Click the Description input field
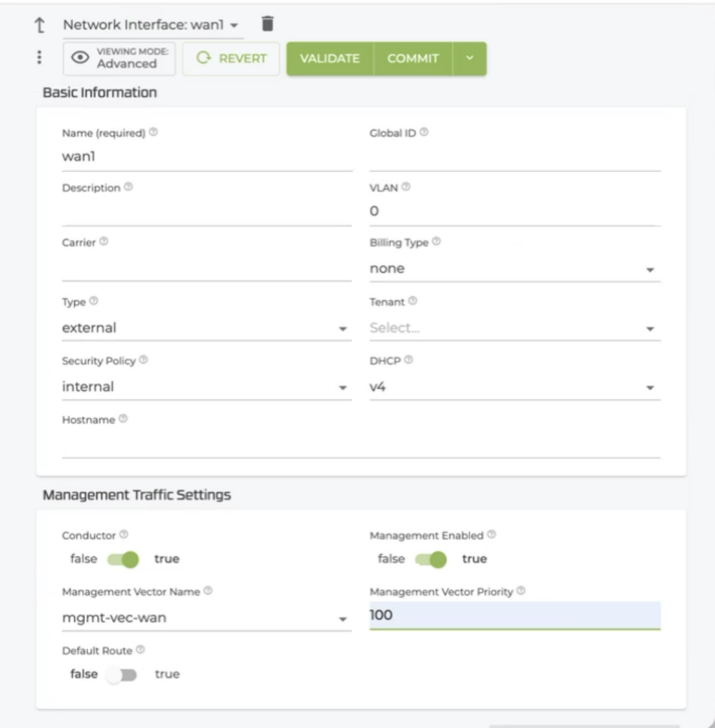The height and width of the screenshot is (728, 715). 206,212
